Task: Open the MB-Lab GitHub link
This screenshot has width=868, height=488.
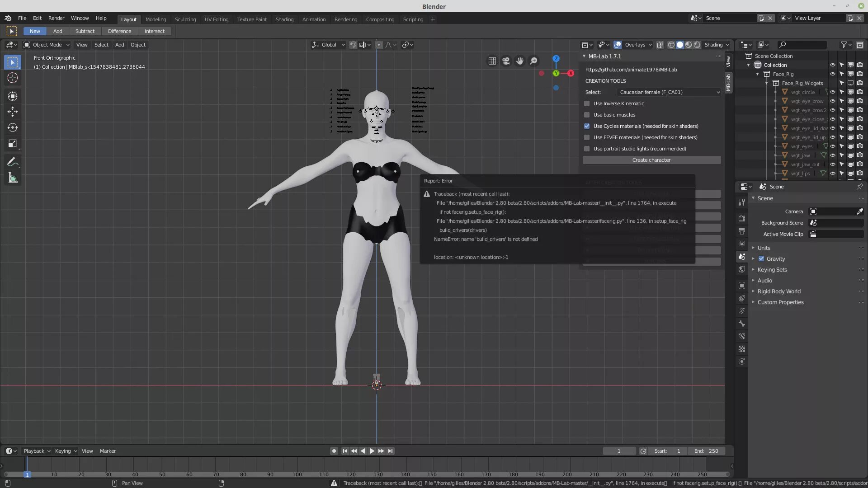Action: pyautogui.click(x=631, y=70)
